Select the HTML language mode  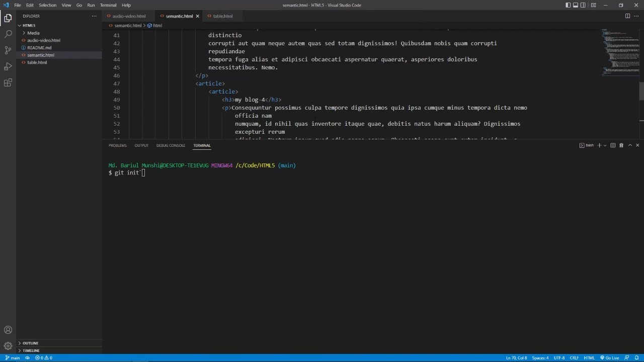coord(589,358)
